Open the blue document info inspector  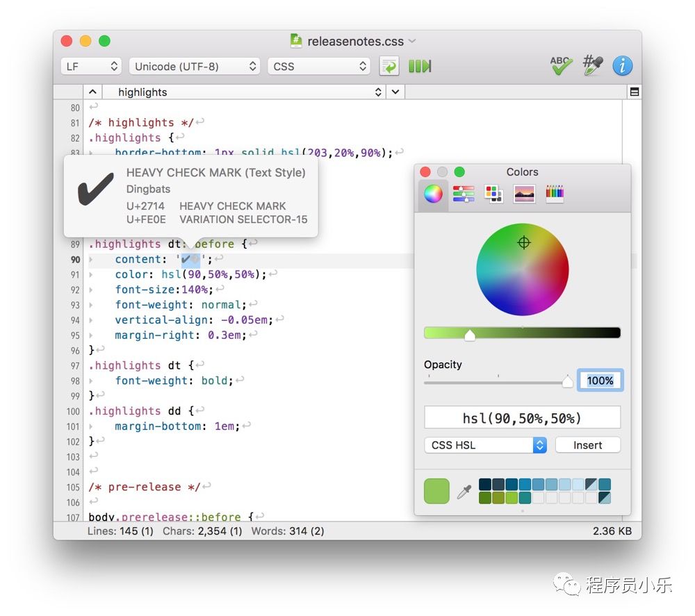tap(622, 66)
